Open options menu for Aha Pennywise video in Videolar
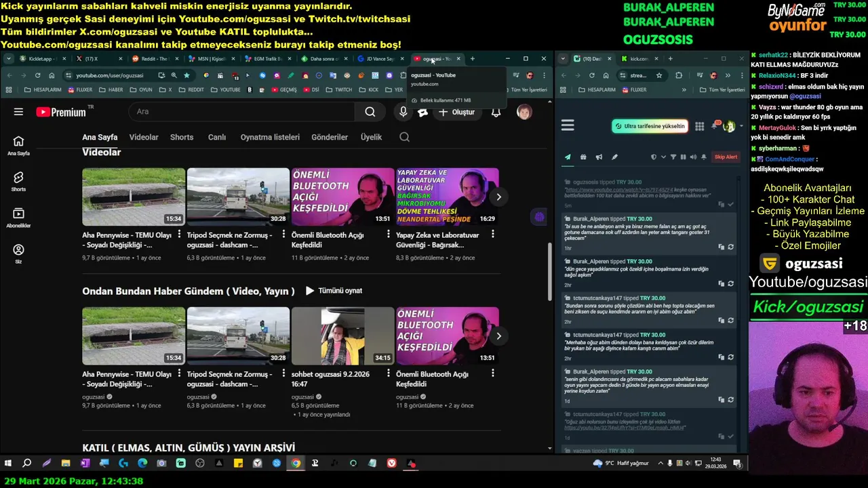This screenshot has width=868, height=488. click(x=179, y=235)
